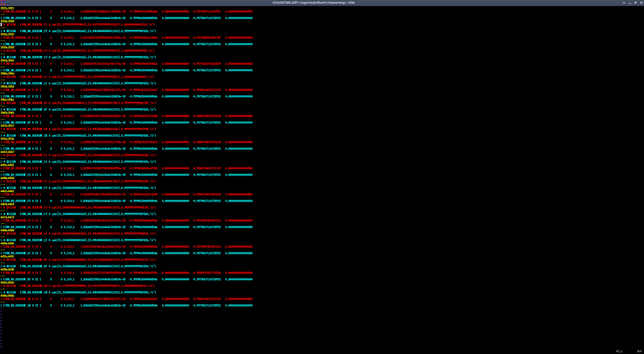Click value '1.83350342627243700910355e-02' in red RT line
This screenshot has width=644, height=354.
point(103,273)
